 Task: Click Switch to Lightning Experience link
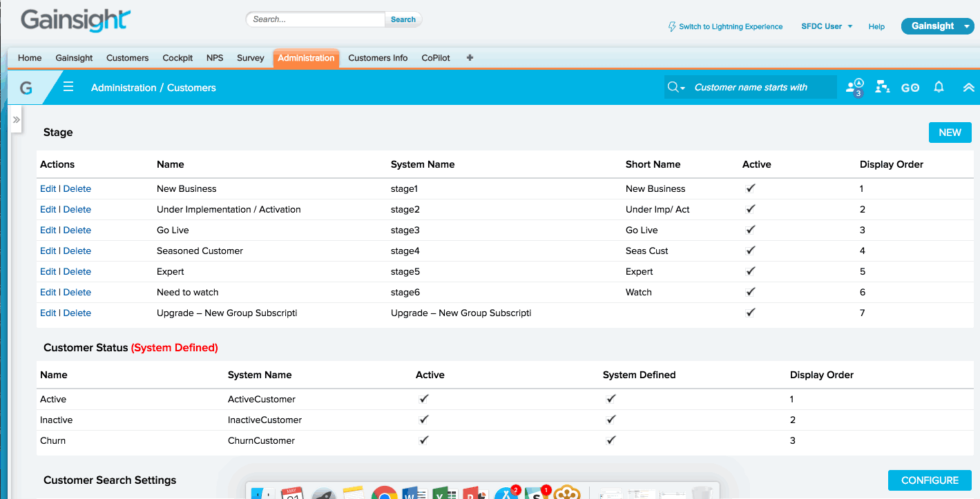[x=731, y=27]
